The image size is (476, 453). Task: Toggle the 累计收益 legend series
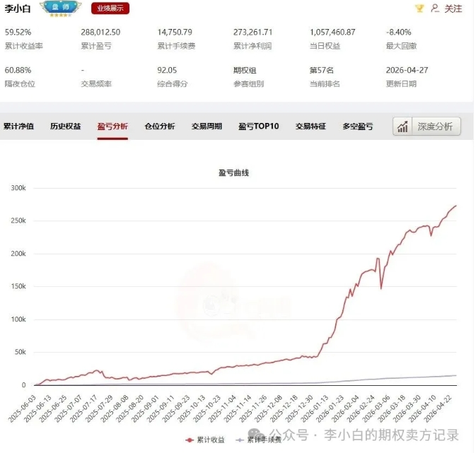(x=205, y=440)
